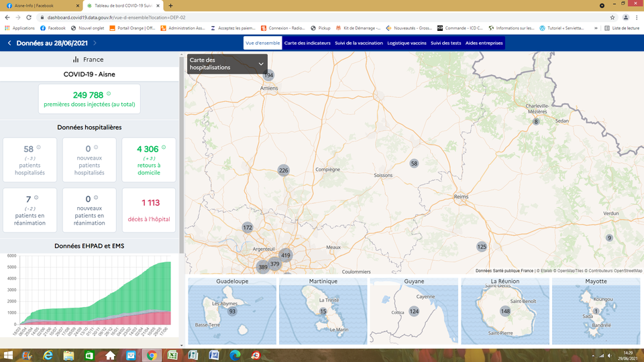This screenshot has width=644, height=362.
Task: Click info icon beside 7 patients en réanimation
Action: [36, 198]
